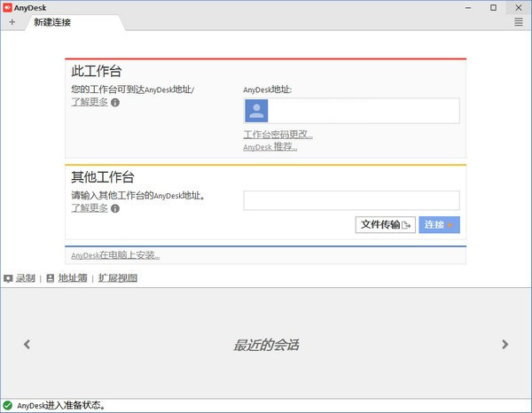
Task: Go to previous recent sessions with left arrow
Action: (27, 344)
